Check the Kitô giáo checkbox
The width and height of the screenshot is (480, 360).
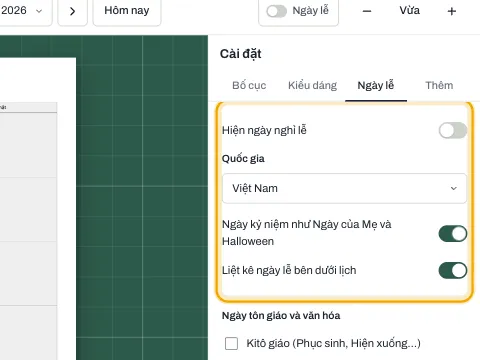(x=231, y=343)
